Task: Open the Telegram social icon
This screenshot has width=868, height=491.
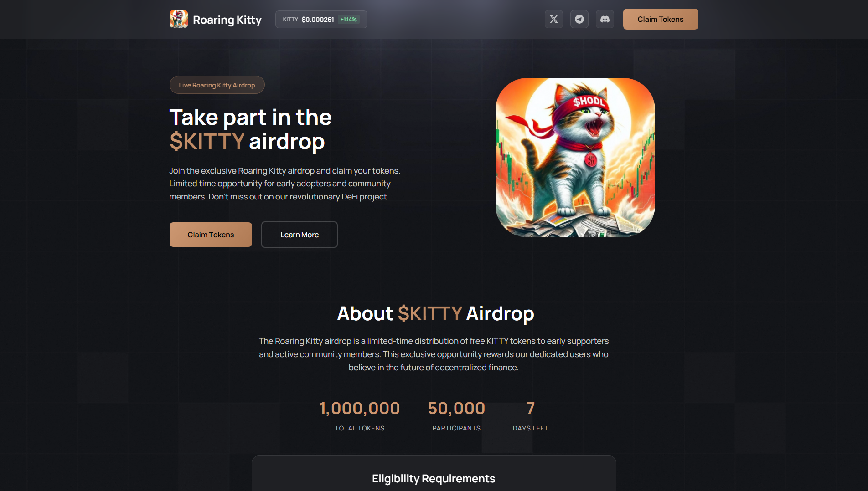Action: [x=579, y=19]
